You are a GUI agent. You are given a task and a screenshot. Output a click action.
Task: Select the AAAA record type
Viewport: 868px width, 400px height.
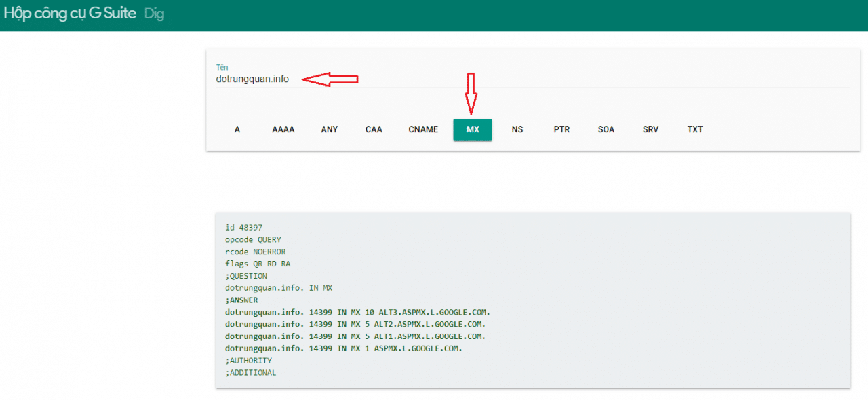(x=283, y=129)
